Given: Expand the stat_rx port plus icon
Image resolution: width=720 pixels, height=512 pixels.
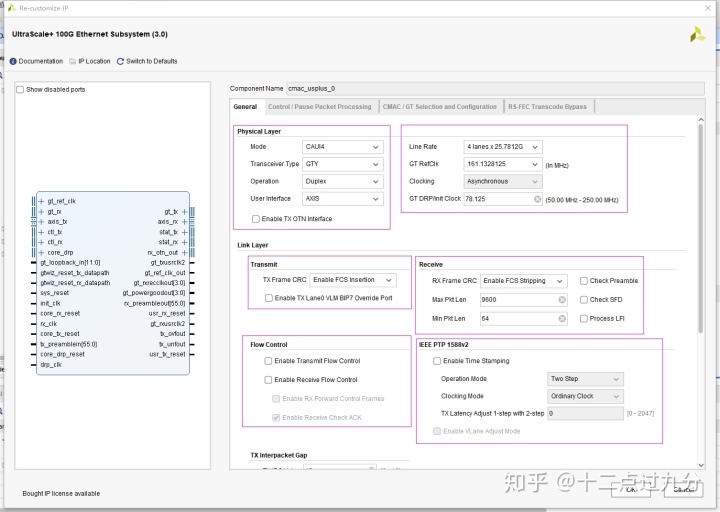Looking at the screenshot, I should click(184, 242).
